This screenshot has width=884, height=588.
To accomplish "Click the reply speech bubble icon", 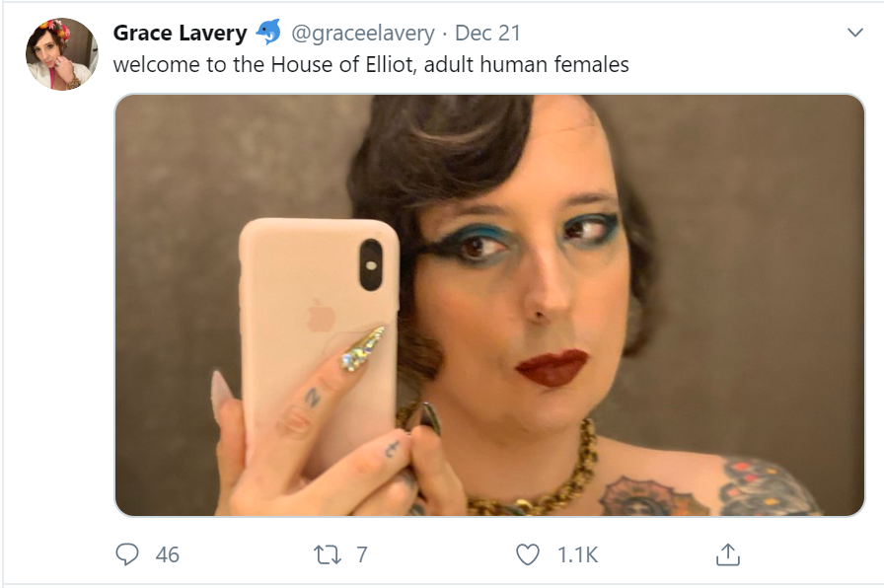I will pos(127,555).
